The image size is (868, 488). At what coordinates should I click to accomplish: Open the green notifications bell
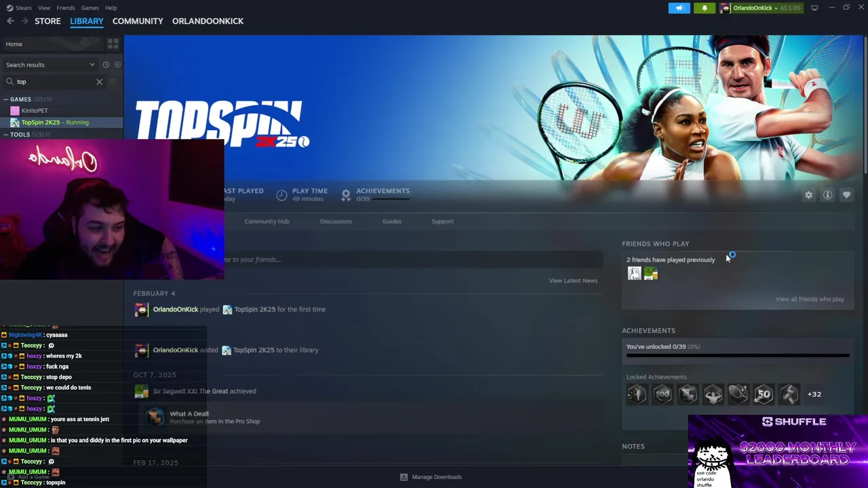705,7
